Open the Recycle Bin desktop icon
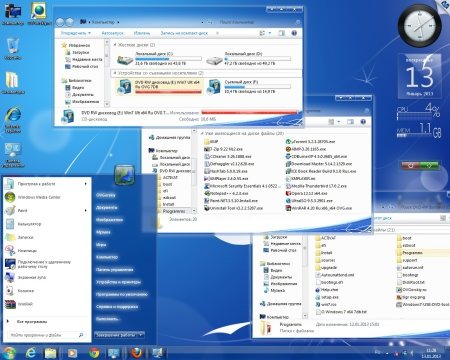The width and height of the screenshot is (450, 360). (13, 49)
